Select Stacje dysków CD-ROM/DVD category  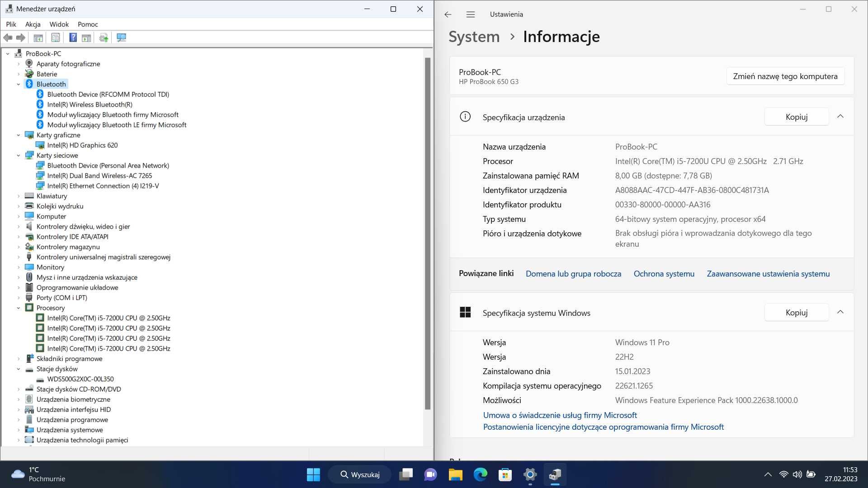click(79, 389)
